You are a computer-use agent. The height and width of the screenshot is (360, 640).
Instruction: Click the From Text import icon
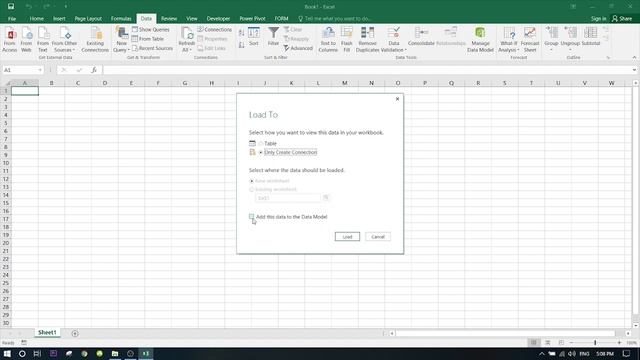click(43, 39)
